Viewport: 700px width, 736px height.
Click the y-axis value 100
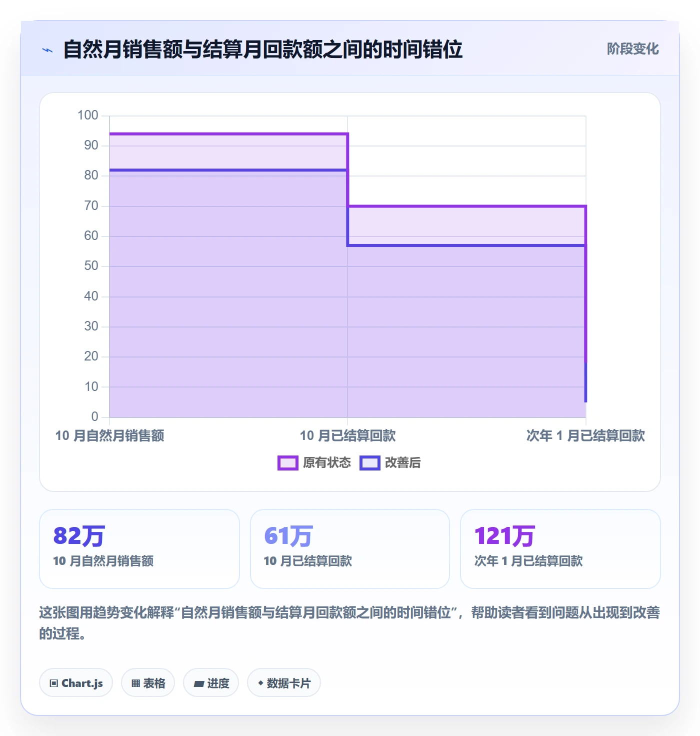tap(88, 115)
